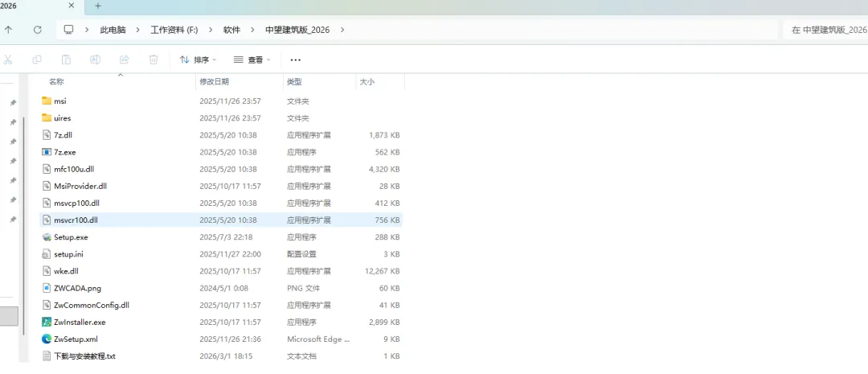Expand chevron after 软件 breadcrumb
868x374 pixels.
pos(253,30)
